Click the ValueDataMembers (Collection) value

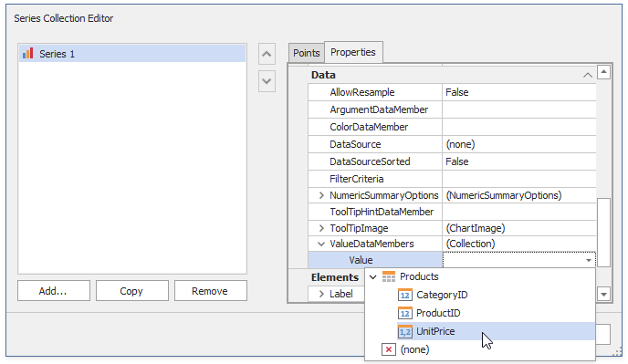coord(519,244)
